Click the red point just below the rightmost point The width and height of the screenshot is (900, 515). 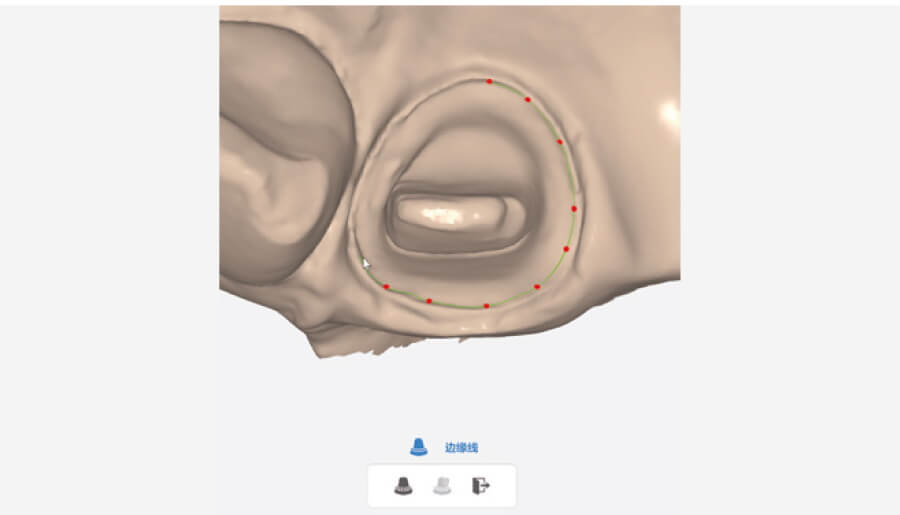pos(567,249)
